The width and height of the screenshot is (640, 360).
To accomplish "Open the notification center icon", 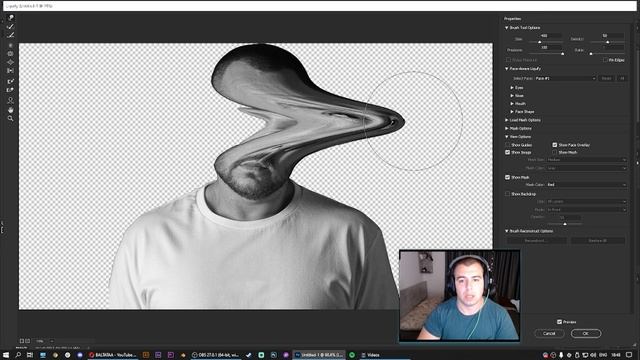I will (x=629, y=355).
